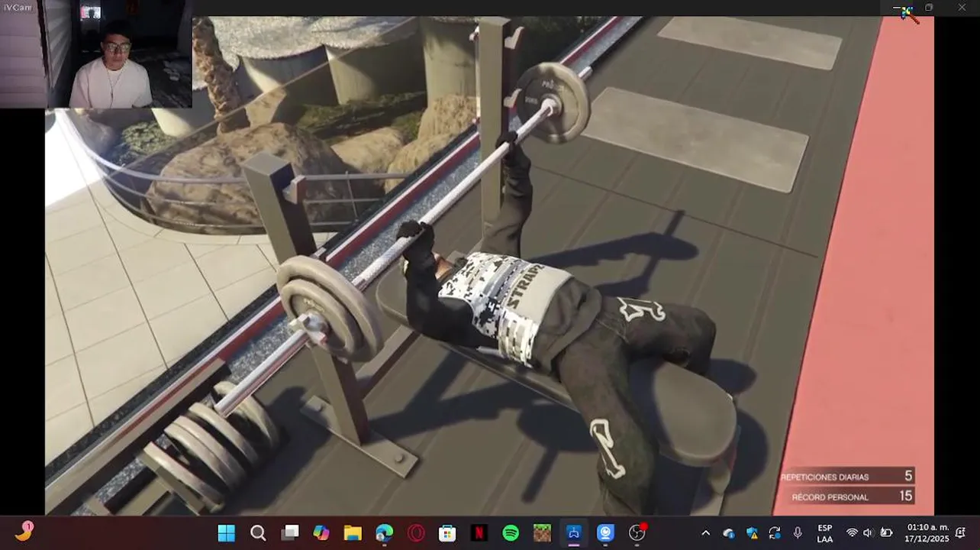The height and width of the screenshot is (550, 980).
Task: Launch Copilot from the taskbar
Action: tap(321, 532)
